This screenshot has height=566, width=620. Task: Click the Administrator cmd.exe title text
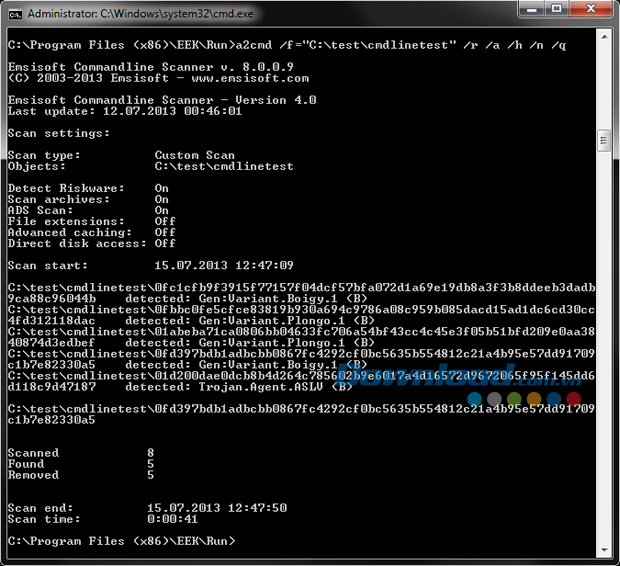point(140,14)
